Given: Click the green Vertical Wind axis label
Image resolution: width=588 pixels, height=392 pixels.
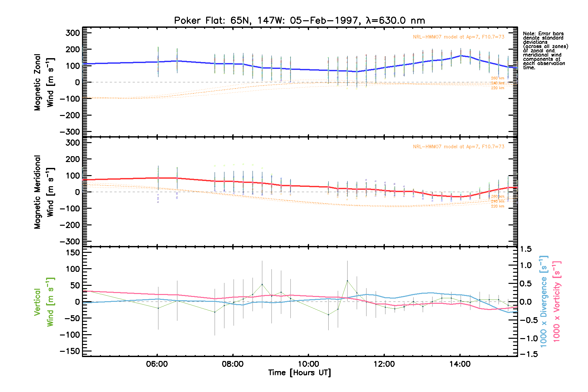Looking at the screenshot, I should (x=44, y=302).
